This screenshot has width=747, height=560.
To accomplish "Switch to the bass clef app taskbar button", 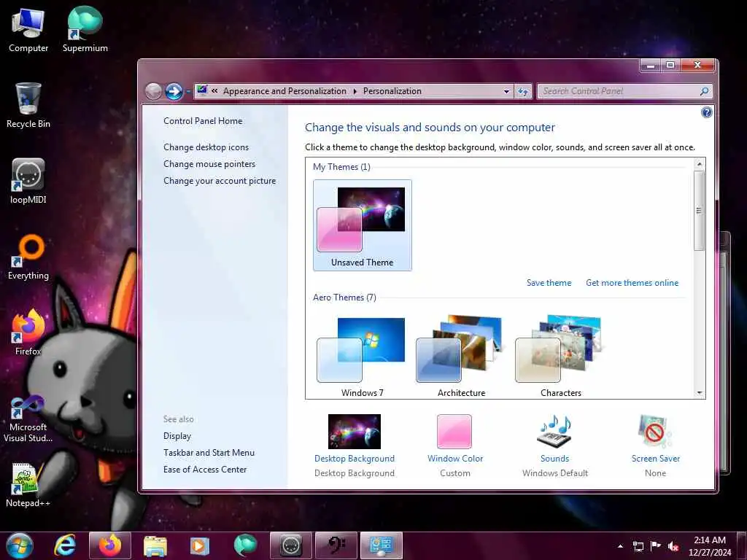I will (336, 545).
